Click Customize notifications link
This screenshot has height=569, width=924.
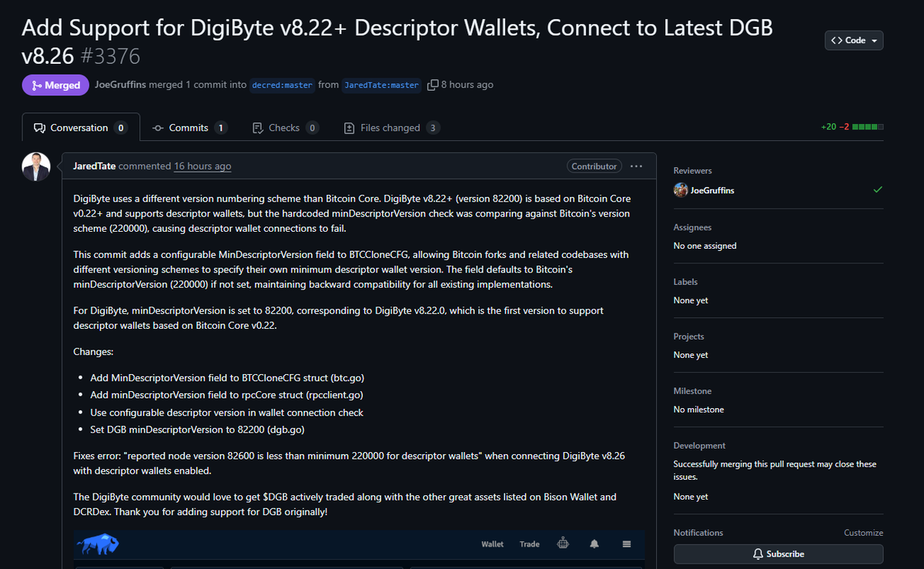(x=863, y=533)
